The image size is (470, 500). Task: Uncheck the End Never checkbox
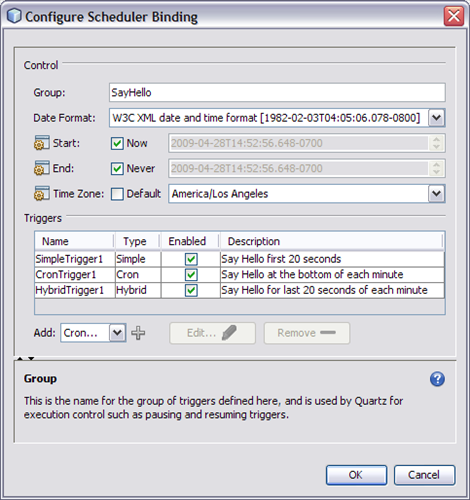click(117, 169)
